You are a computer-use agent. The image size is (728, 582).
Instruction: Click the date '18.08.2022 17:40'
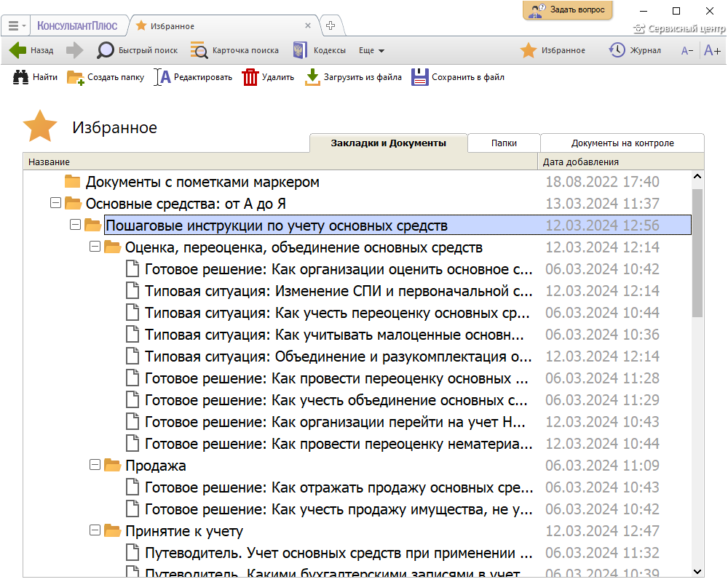602,182
